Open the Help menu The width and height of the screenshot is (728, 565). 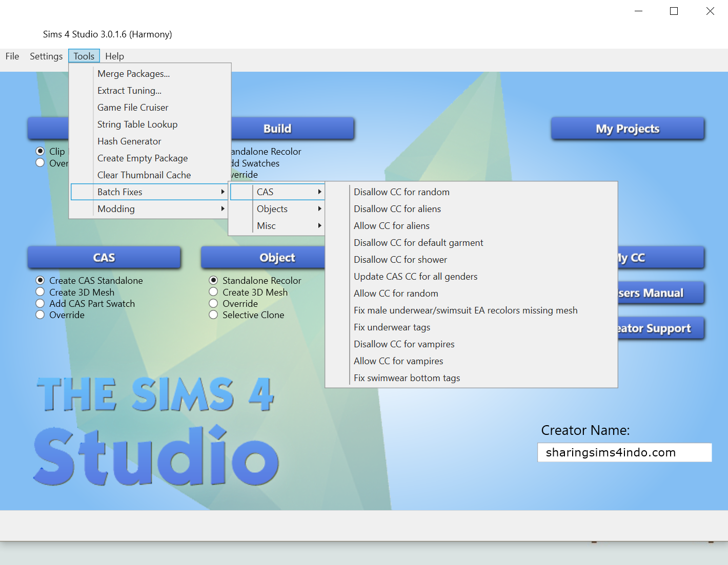(115, 56)
